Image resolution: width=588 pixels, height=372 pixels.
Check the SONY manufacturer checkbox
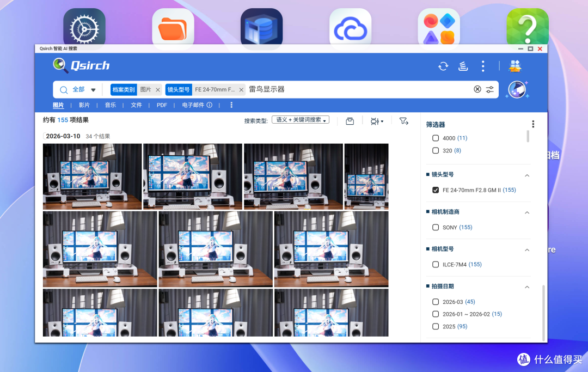[436, 227]
